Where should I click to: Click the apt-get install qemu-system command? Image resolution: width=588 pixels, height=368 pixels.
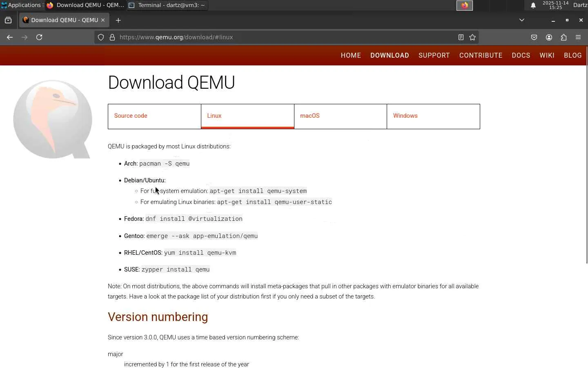coord(258,191)
